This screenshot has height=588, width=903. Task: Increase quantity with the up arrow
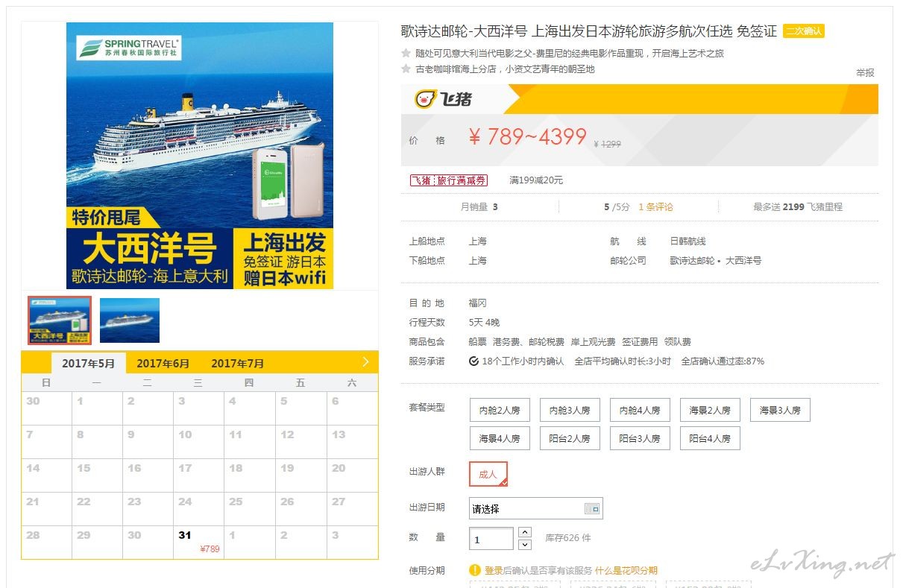(x=524, y=532)
